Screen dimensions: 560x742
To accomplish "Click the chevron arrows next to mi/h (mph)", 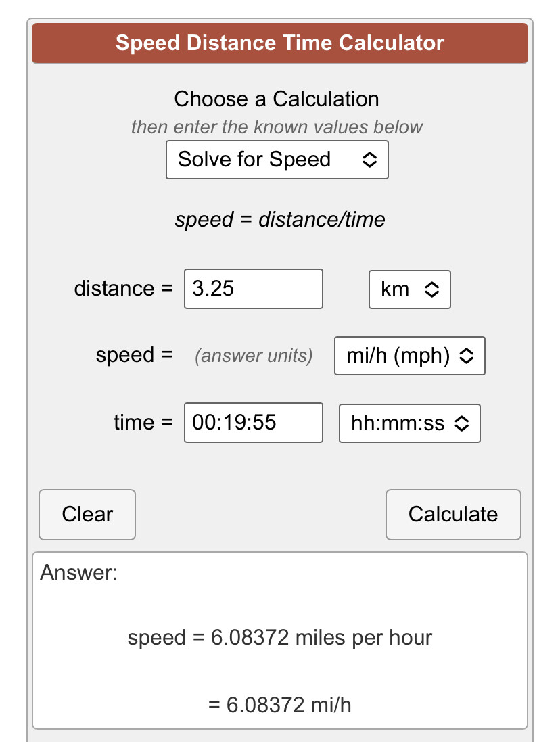I will pyautogui.click(x=467, y=356).
